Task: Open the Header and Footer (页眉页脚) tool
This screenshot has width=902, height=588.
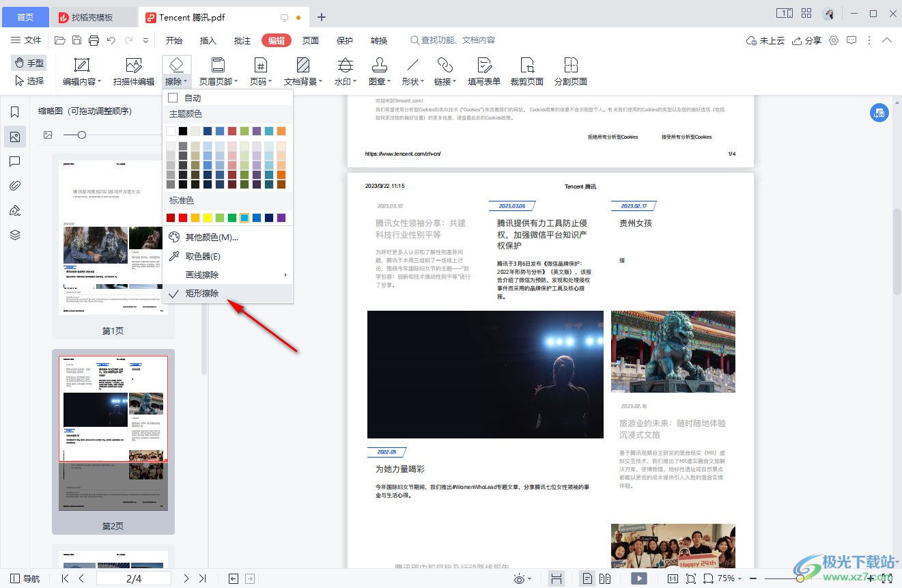Action: point(218,72)
